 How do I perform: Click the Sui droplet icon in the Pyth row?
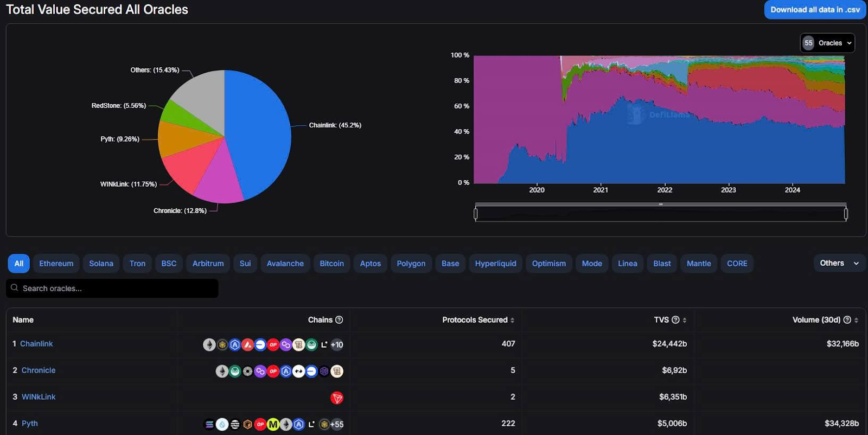coord(222,424)
